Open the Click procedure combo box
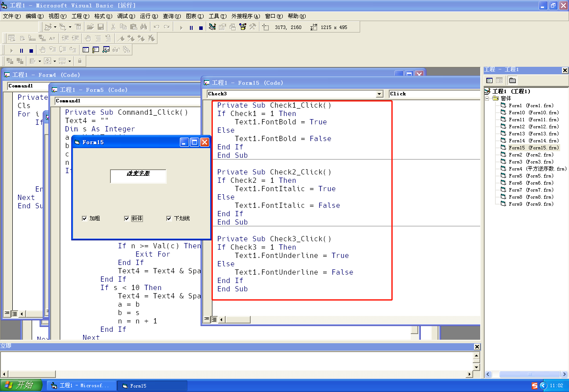The height and width of the screenshot is (392, 569). coord(434,94)
